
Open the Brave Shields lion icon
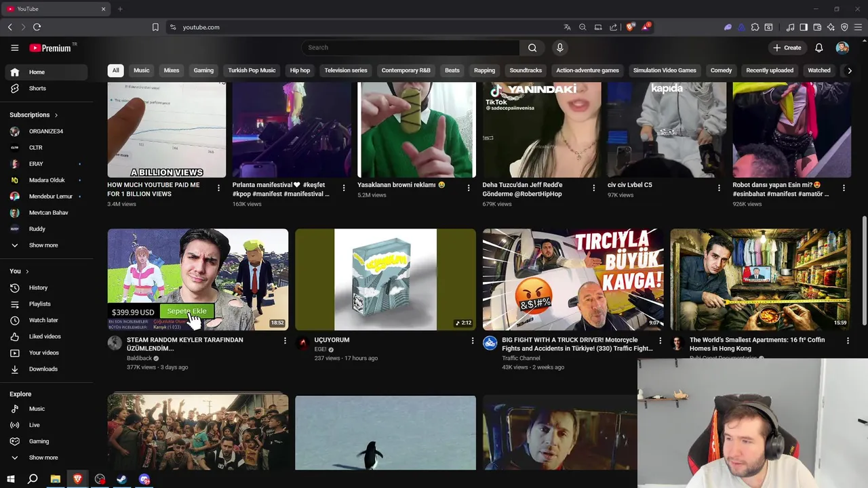point(630,27)
